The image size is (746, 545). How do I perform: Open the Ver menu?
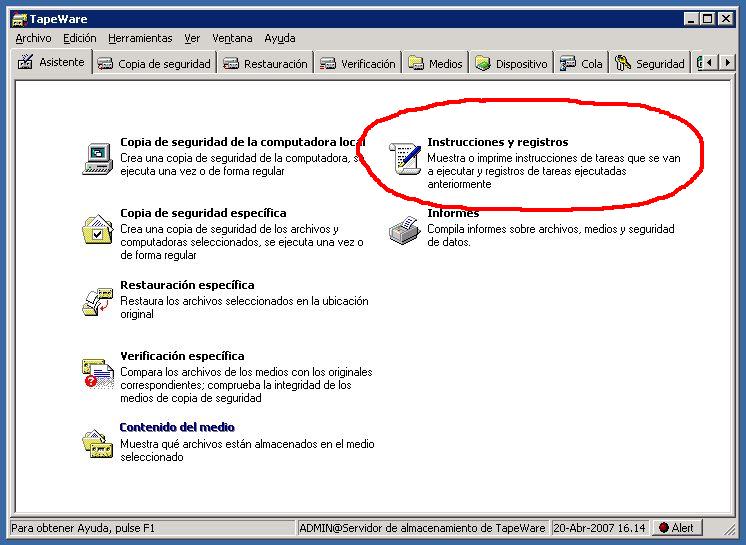192,38
